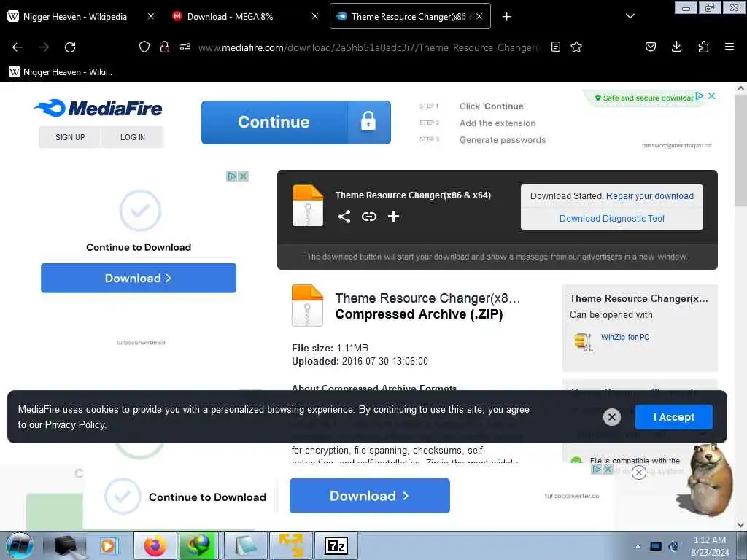
Task: Reload the page with the refresh icon
Action: [70, 47]
